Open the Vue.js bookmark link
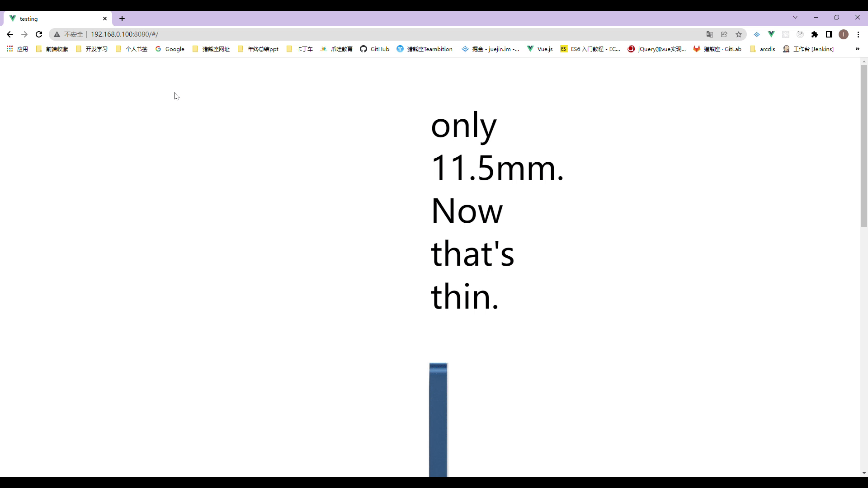The image size is (868, 488). click(x=540, y=49)
